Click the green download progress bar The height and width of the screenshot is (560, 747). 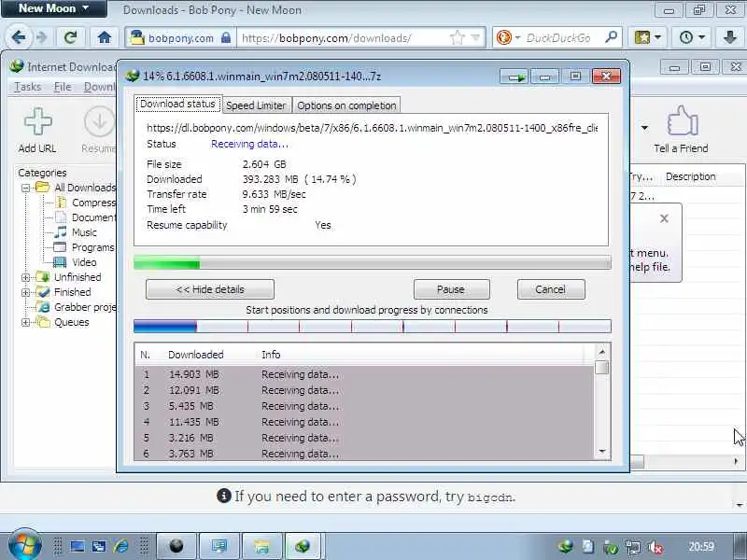click(x=372, y=262)
